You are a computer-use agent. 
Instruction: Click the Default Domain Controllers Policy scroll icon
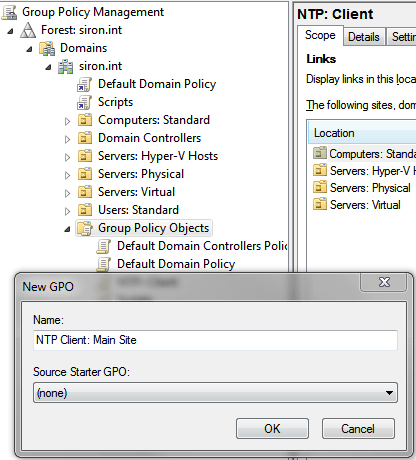pos(103,246)
